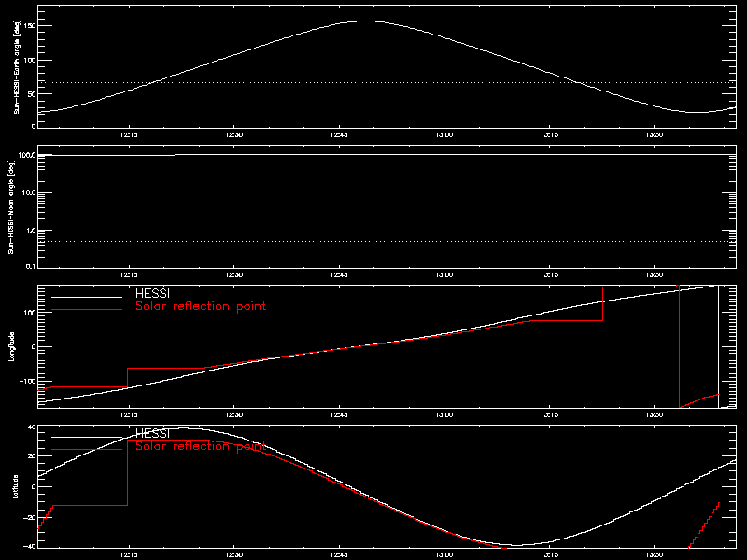Click 12:15 time label under Latitude plot
The height and width of the screenshot is (560, 747).
[129, 554]
